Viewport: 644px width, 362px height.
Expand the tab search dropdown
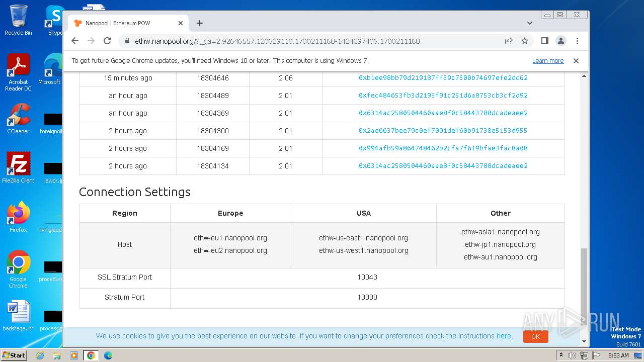click(530, 23)
